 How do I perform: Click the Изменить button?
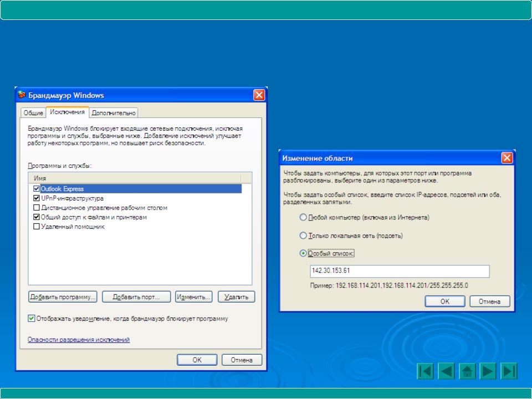(194, 297)
